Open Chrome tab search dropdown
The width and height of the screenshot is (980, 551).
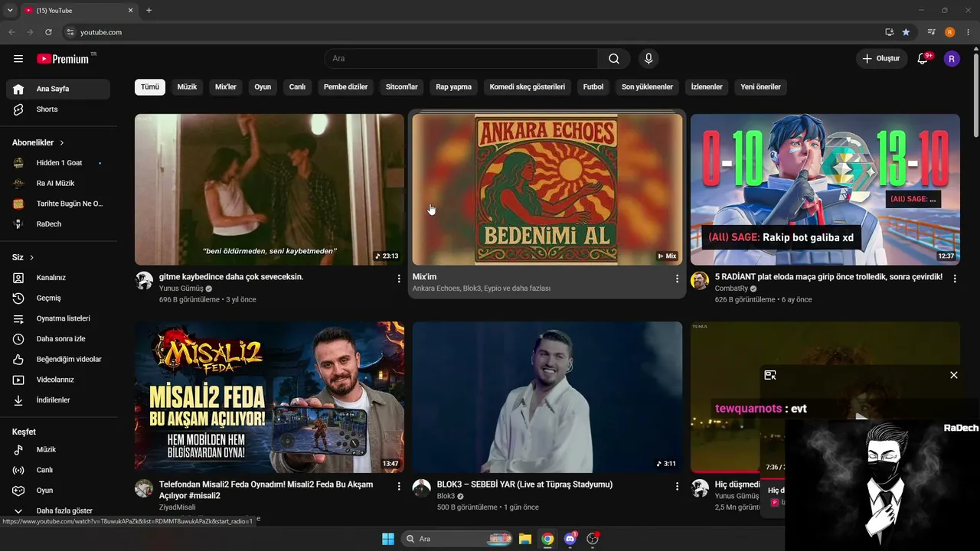[10, 10]
